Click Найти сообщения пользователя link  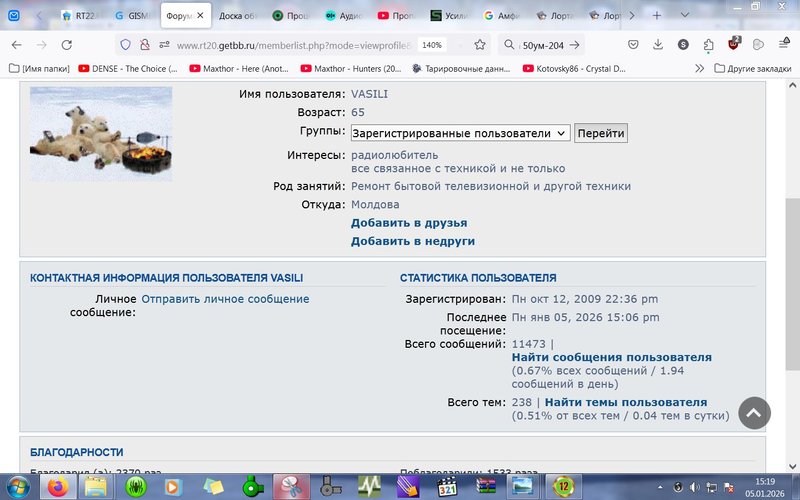[x=611, y=357]
